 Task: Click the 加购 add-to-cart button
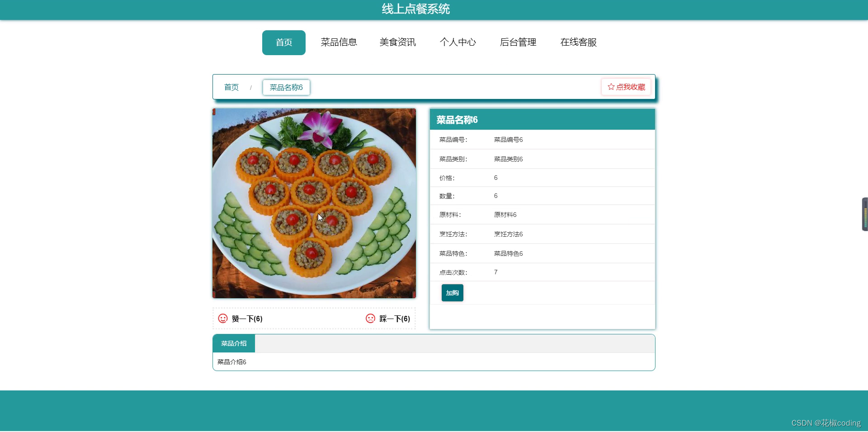(452, 292)
